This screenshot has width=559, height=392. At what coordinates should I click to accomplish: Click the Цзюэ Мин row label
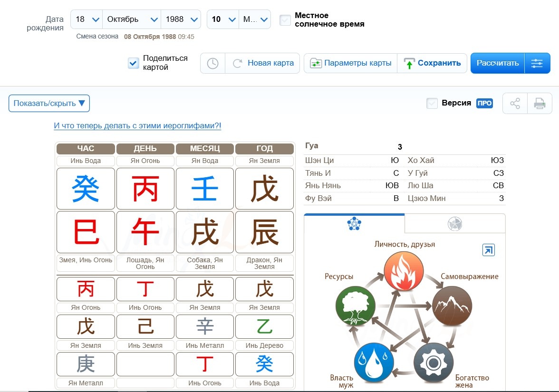pos(427,199)
